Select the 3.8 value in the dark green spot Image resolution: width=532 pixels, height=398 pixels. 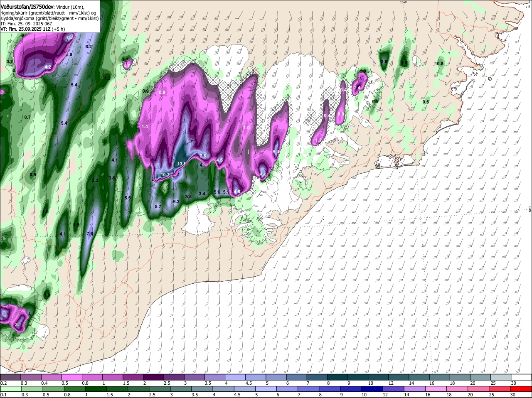(384, 61)
